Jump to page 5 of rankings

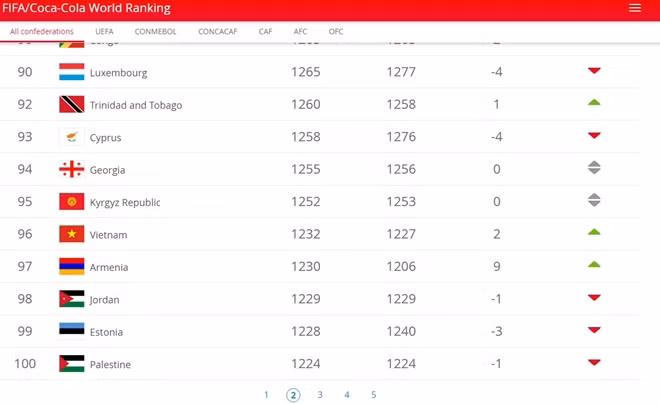pos(373,395)
